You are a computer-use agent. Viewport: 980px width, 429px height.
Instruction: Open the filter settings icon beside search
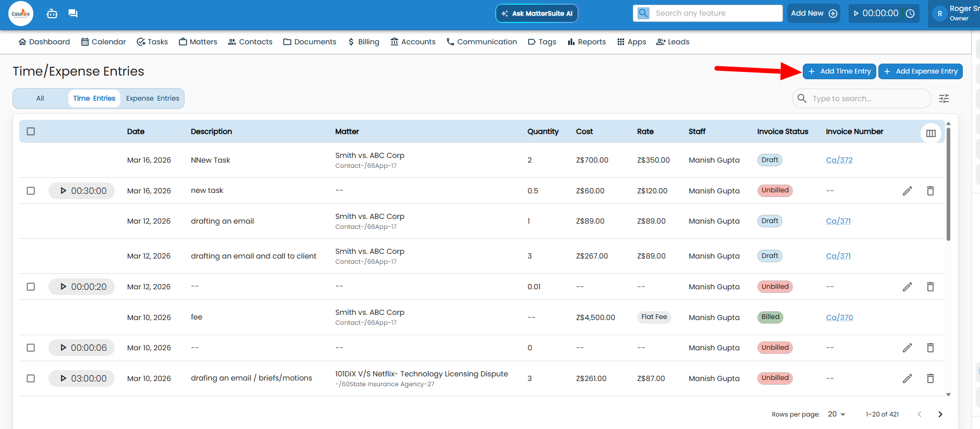(944, 99)
